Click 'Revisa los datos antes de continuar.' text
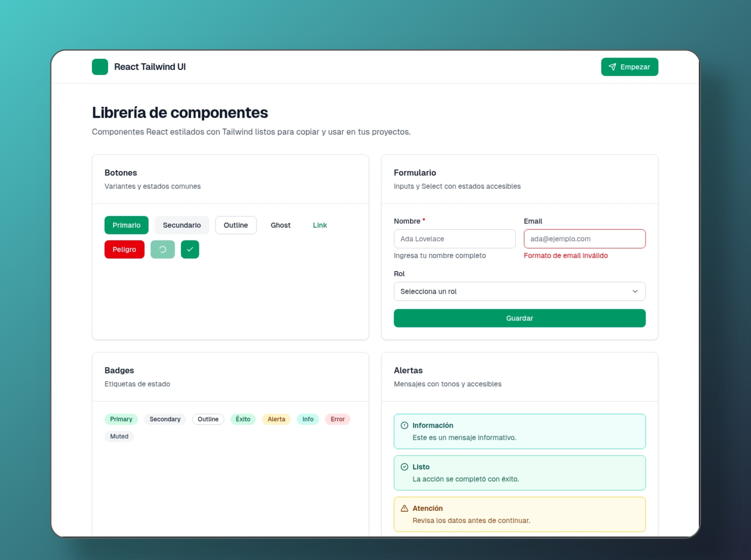The height and width of the screenshot is (560, 751). click(x=471, y=520)
